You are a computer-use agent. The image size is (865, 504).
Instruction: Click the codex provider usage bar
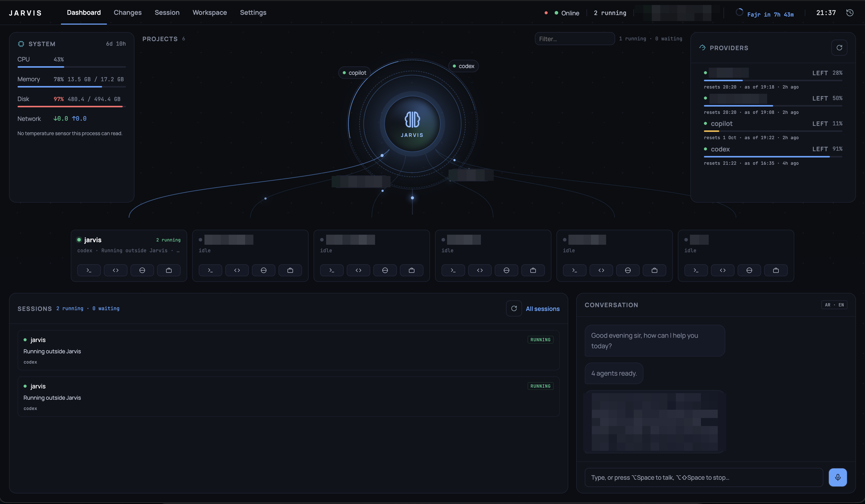[x=773, y=157]
